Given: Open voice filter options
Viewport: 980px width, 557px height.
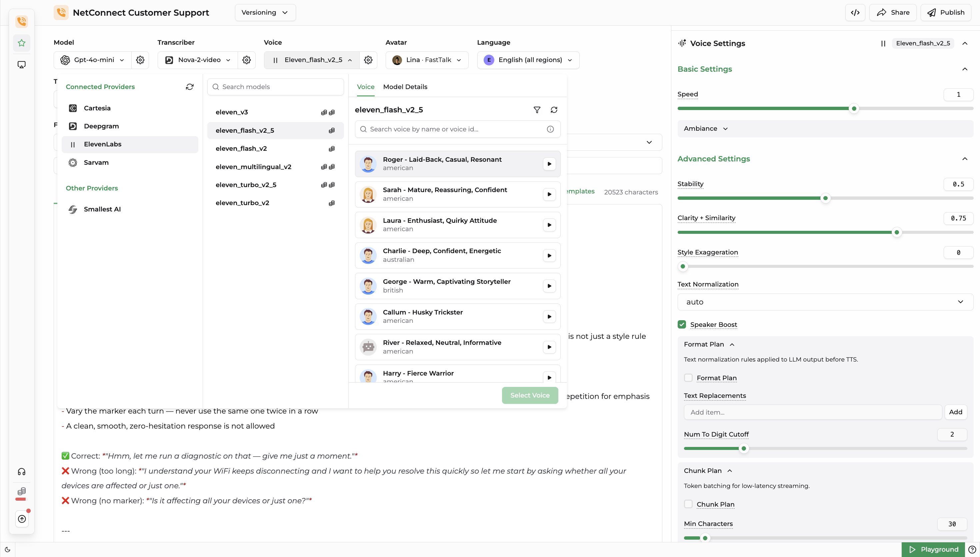Looking at the screenshot, I should [x=537, y=110].
